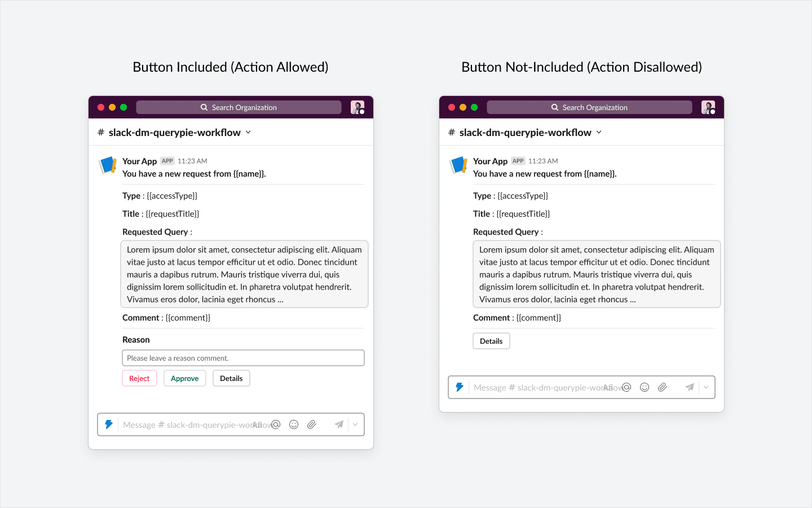Select the slack-dm-querypie-workflow channel header
Image resolution: width=812 pixels, height=508 pixels.
pos(175,132)
